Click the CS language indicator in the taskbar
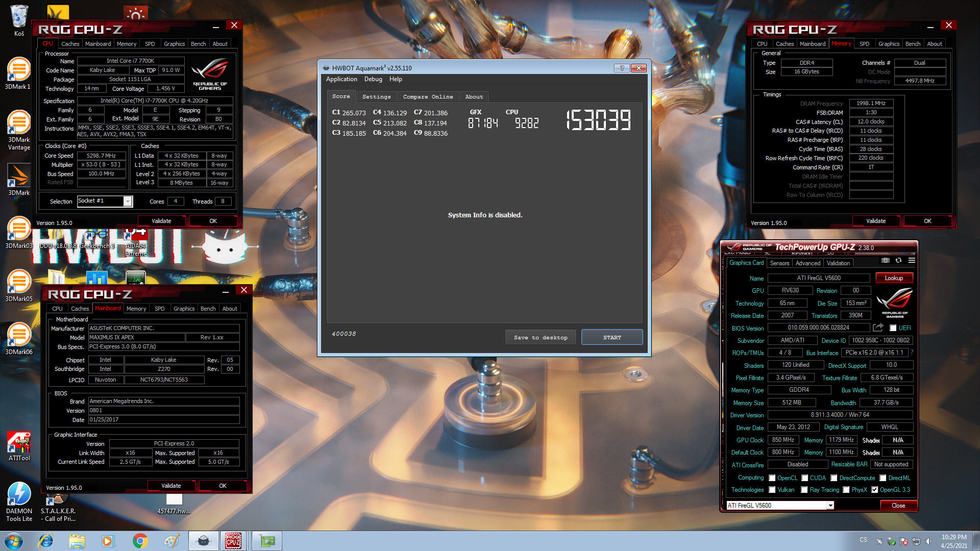 click(x=863, y=539)
